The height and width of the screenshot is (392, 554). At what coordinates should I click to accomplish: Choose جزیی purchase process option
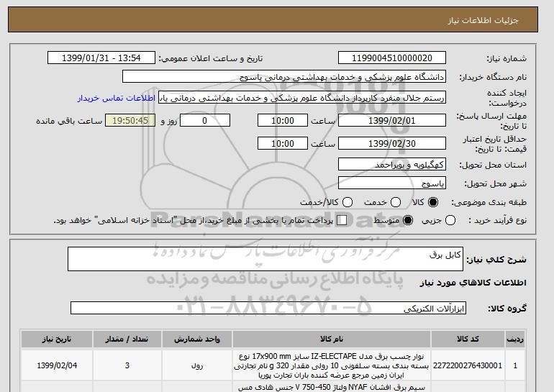pyautogui.click(x=450, y=220)
